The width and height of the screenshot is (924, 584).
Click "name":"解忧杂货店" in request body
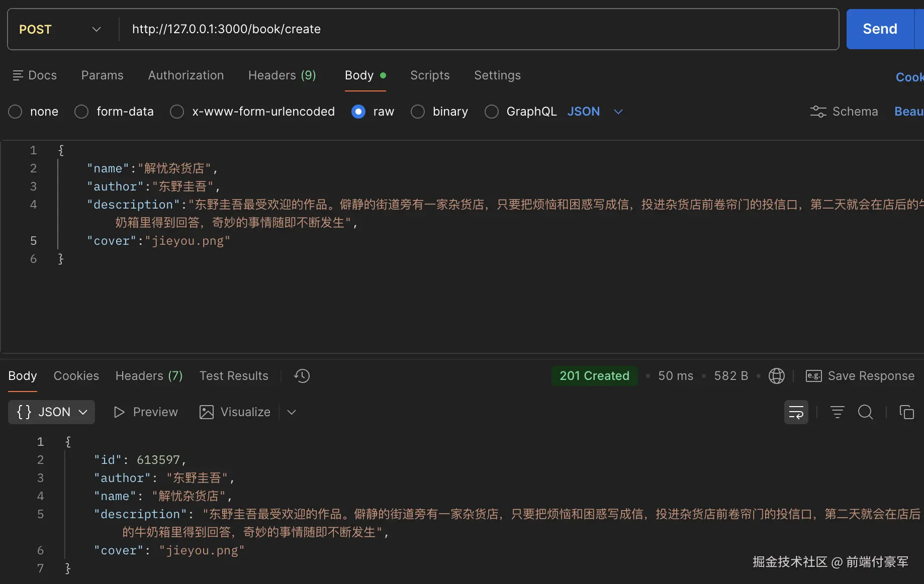coord(152,168)
